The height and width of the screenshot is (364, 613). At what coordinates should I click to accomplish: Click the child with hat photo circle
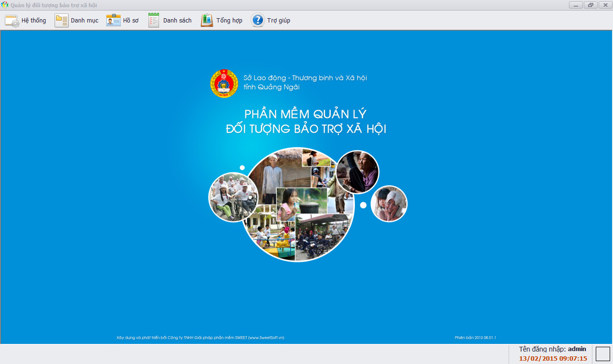coord(389,204)
